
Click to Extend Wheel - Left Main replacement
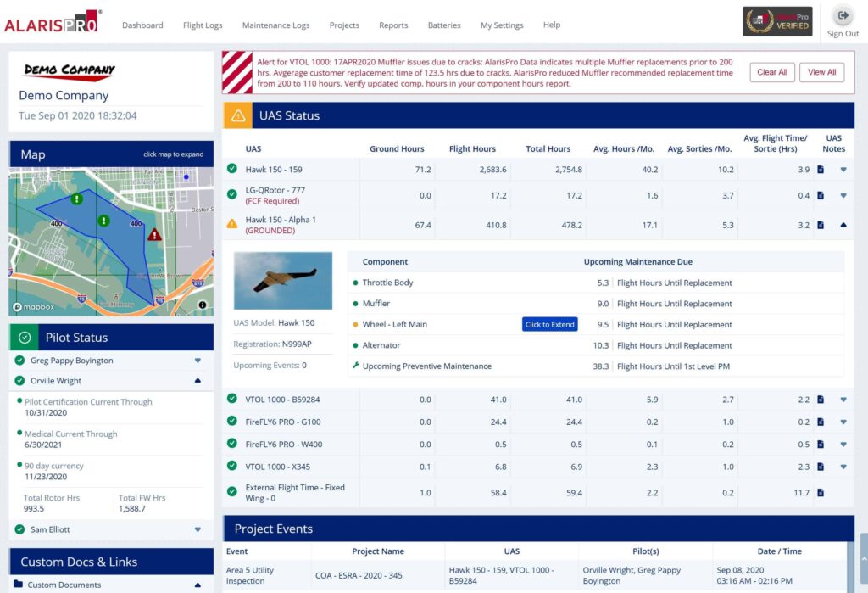(x=549, y=324)
